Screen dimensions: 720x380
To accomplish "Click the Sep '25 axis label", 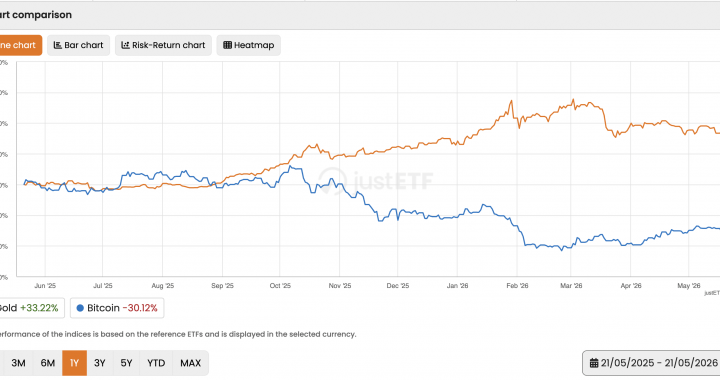I will (x=222, y=285).
